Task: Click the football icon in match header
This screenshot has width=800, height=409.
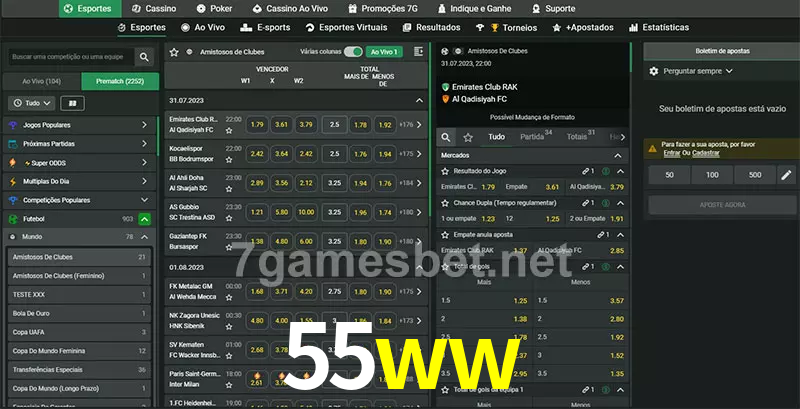Action: click(x=445, y=51)
